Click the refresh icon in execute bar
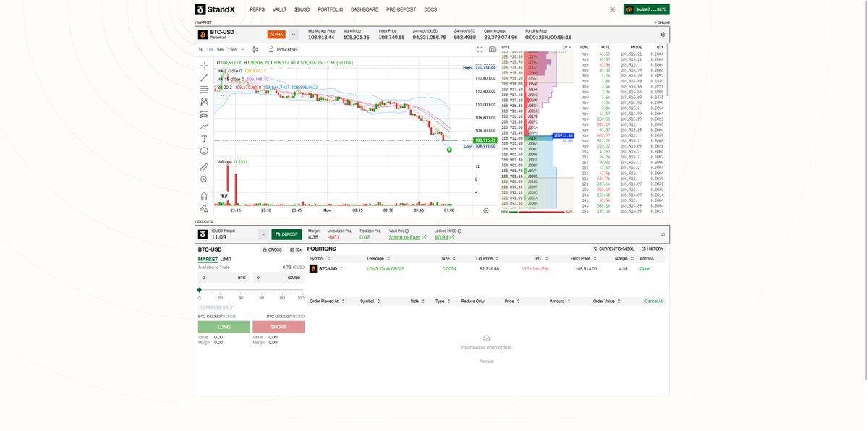This screenshot has width=868, height=431. point(663,234)
